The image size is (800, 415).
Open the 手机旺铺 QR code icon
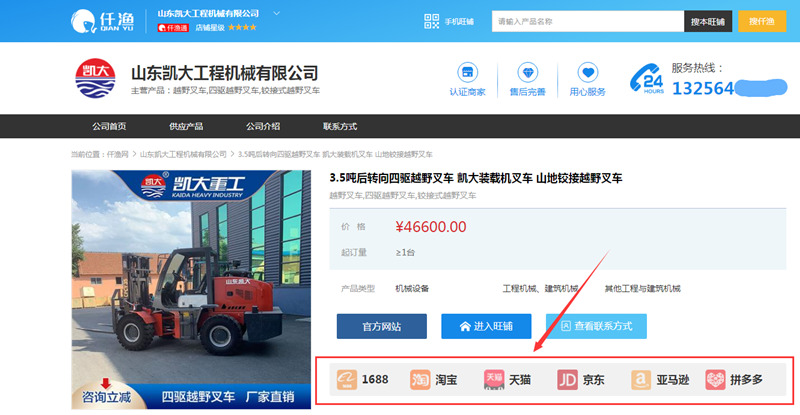[431, 21]
